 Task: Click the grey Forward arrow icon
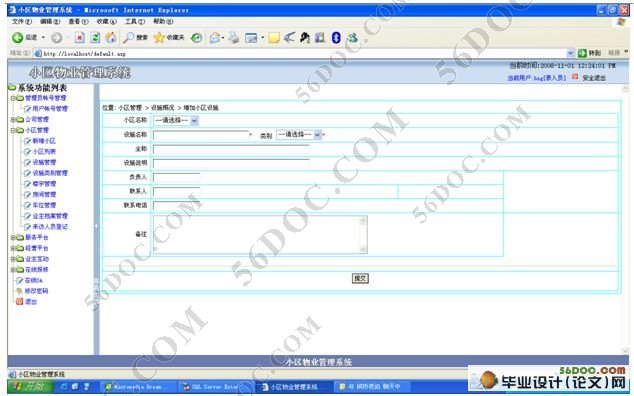[57, 38]
